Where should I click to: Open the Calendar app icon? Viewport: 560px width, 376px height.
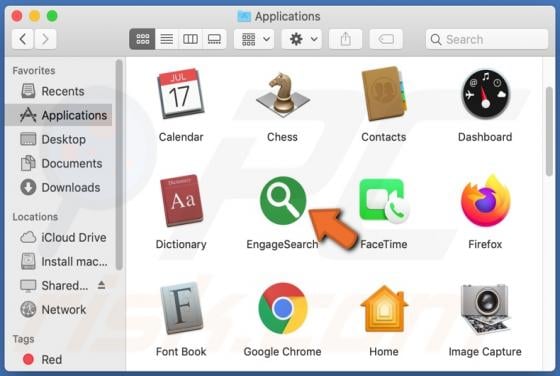click(x=181, y=94)
